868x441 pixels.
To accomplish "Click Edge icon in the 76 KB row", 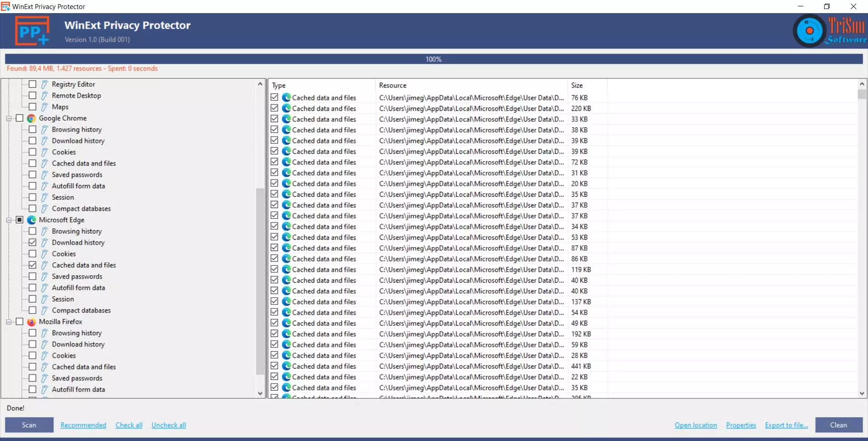I will pos(286,98).
